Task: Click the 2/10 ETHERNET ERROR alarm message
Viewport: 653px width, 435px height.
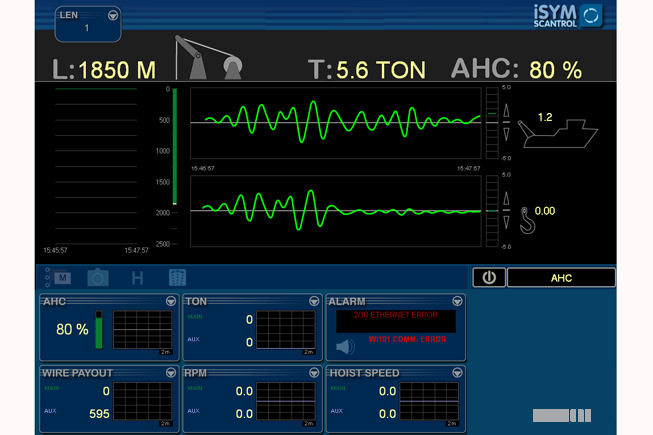Action: coord(396,315)
